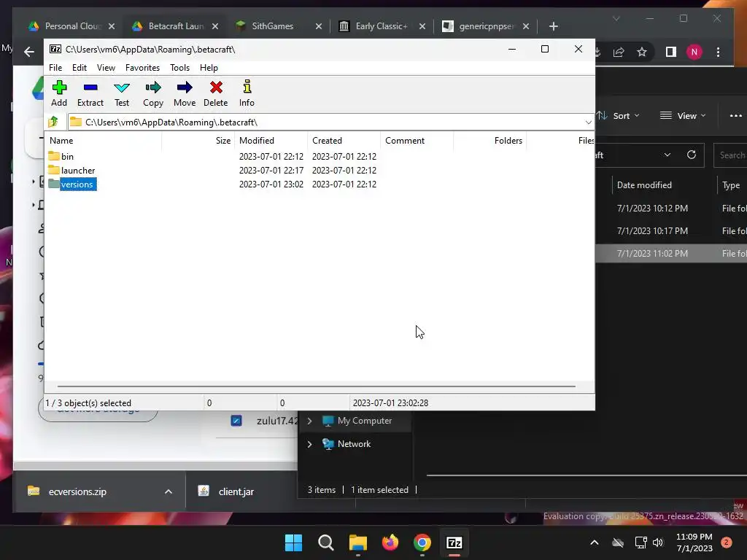This screenshot has height=560, width=747.
Task: Switch to the Personal Cloud browser tab
Action: point(71,26)
